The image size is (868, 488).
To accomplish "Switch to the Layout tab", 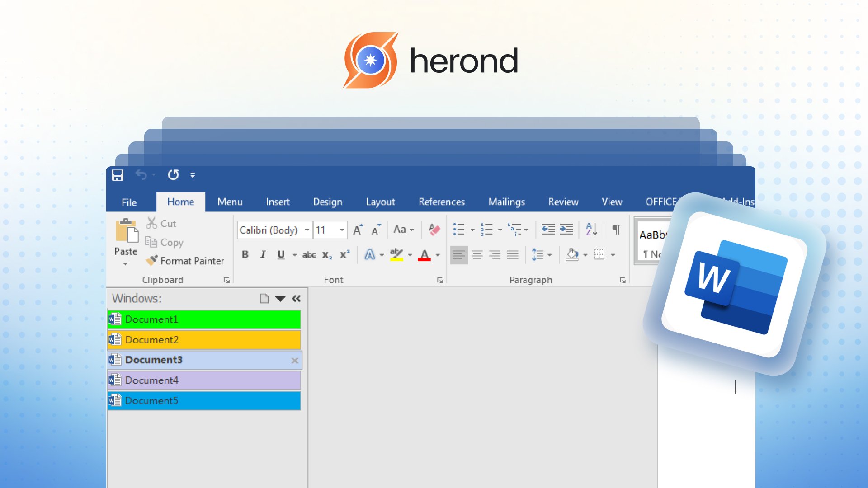I will 380,202.
